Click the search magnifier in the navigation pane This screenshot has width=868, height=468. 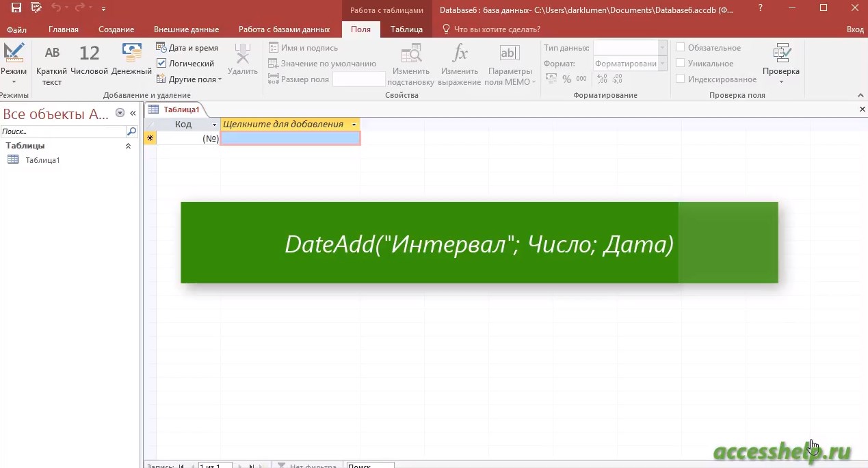click(131, 131)
